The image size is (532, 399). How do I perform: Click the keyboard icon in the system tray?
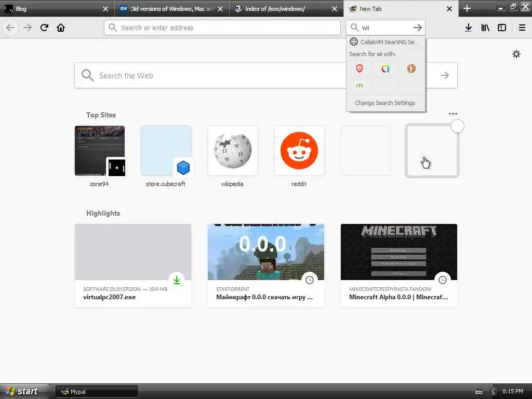(x=478, y=392)
